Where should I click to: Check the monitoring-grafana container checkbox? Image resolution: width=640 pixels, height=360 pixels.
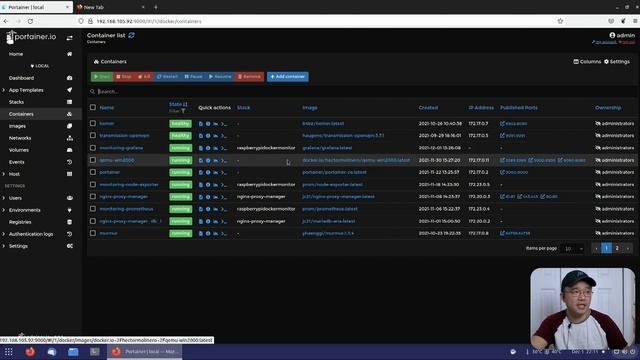[93, 148]
